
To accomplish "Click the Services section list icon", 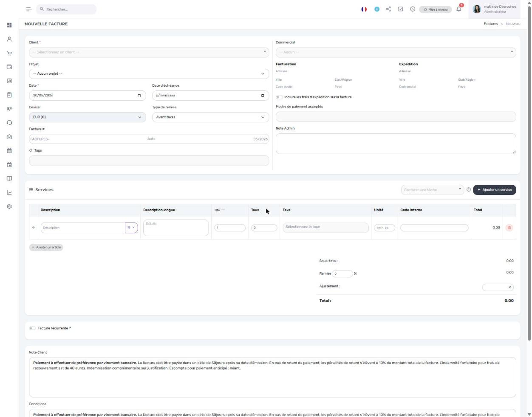I will click(31, 190).
